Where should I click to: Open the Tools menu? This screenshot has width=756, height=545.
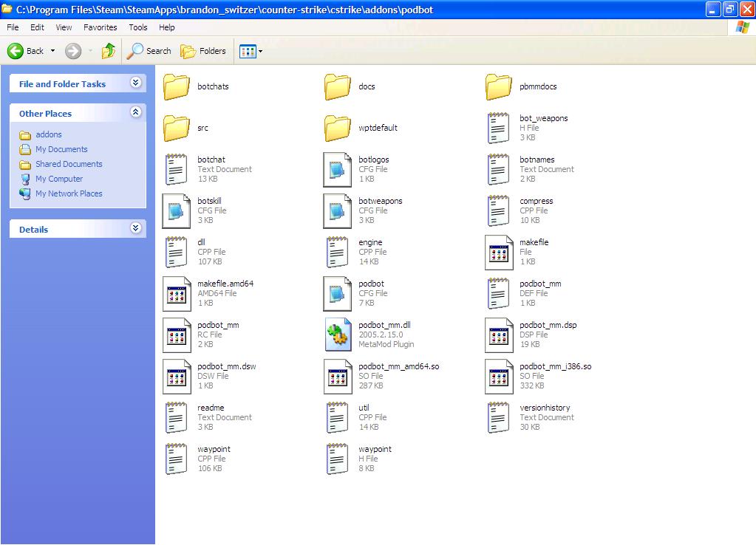point(138,27)
